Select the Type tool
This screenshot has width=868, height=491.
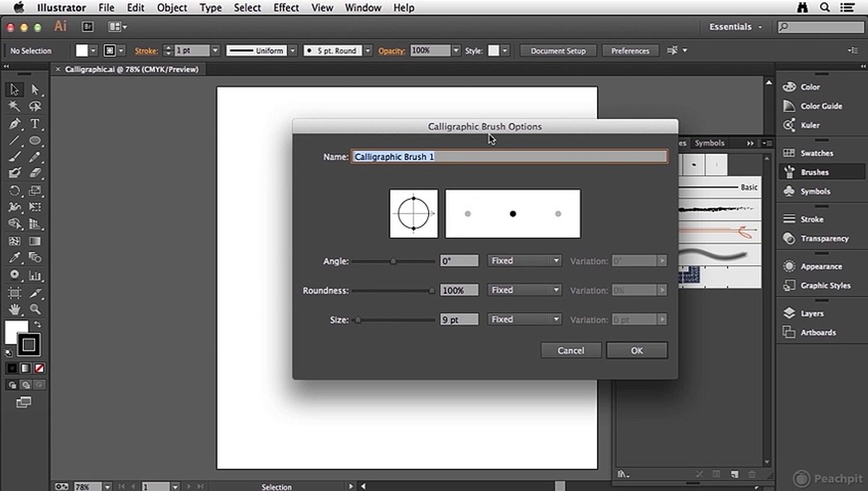tap(35, 124)
